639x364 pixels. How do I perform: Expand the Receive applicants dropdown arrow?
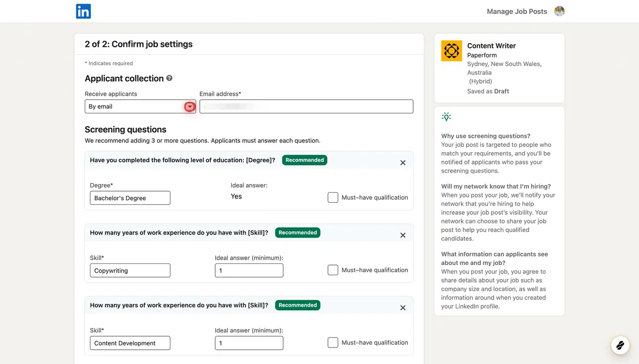coord(190,107)
